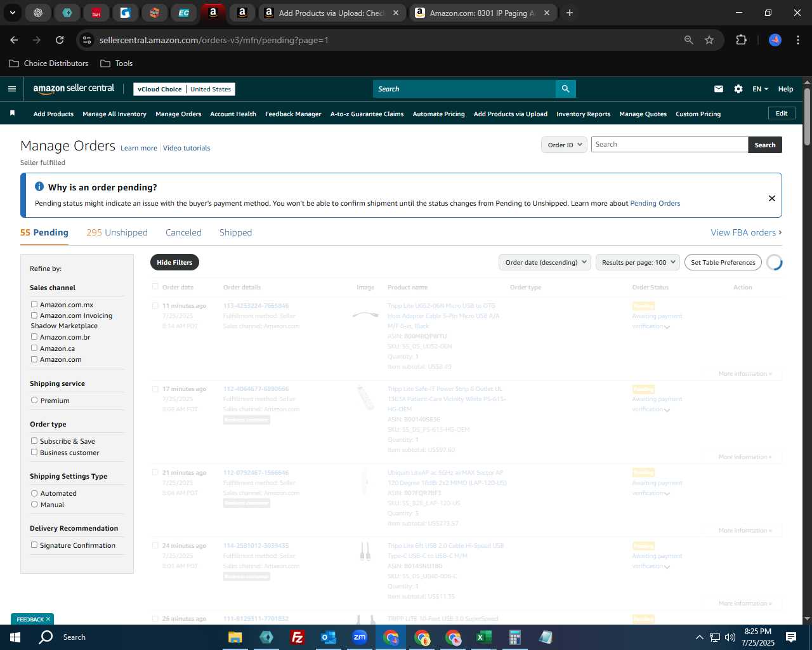Click the Search button next to order search

click(x=765, y=145)
